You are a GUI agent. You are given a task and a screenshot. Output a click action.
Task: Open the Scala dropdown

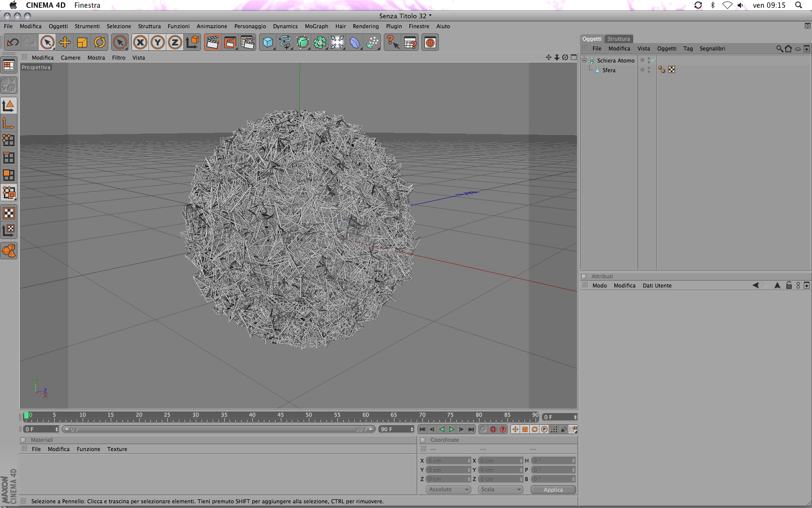501,490
